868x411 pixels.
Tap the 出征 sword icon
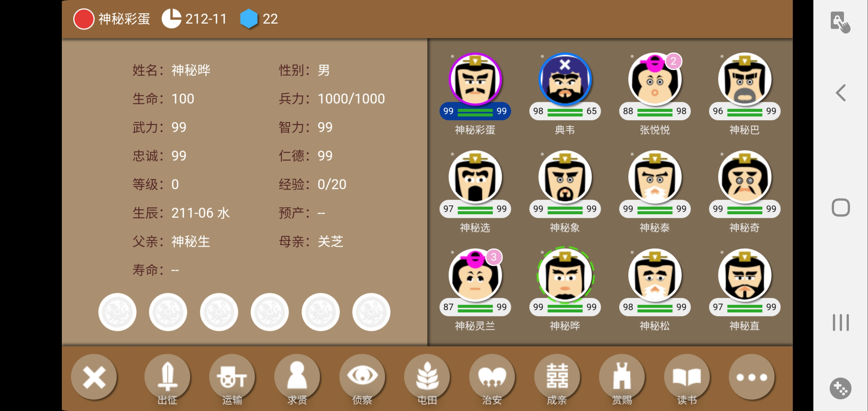[167, 377]
